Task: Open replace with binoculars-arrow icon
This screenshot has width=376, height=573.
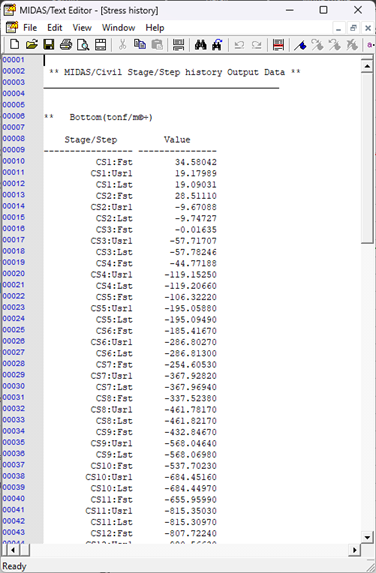Action: (x=217, y=45)
